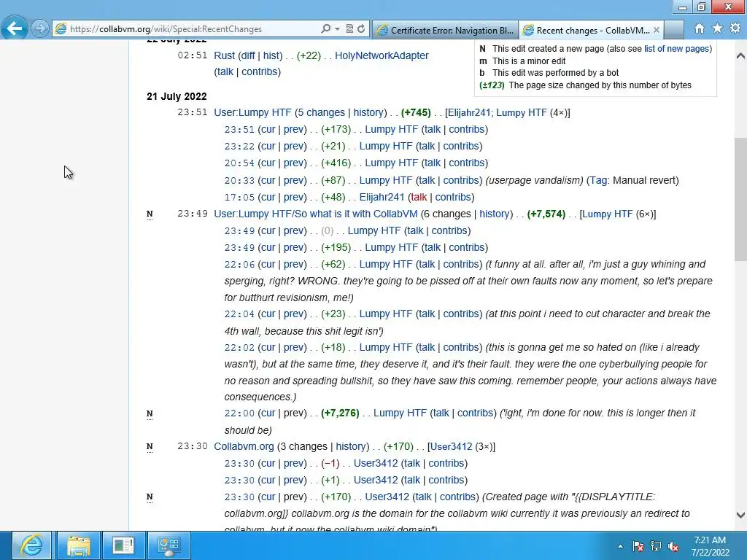This screenshot has height=560, width=747.
Task: Open a new blank tab button
Action: click(673, 30)
